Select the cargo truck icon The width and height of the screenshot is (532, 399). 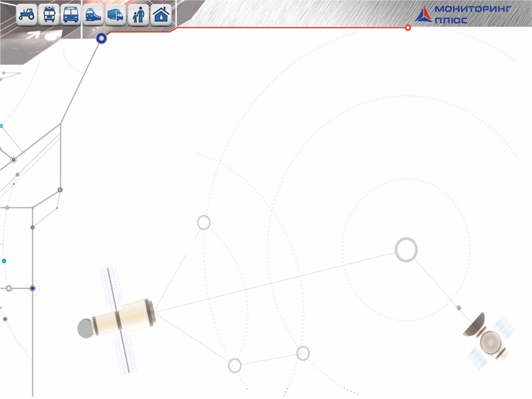[115, 14]
